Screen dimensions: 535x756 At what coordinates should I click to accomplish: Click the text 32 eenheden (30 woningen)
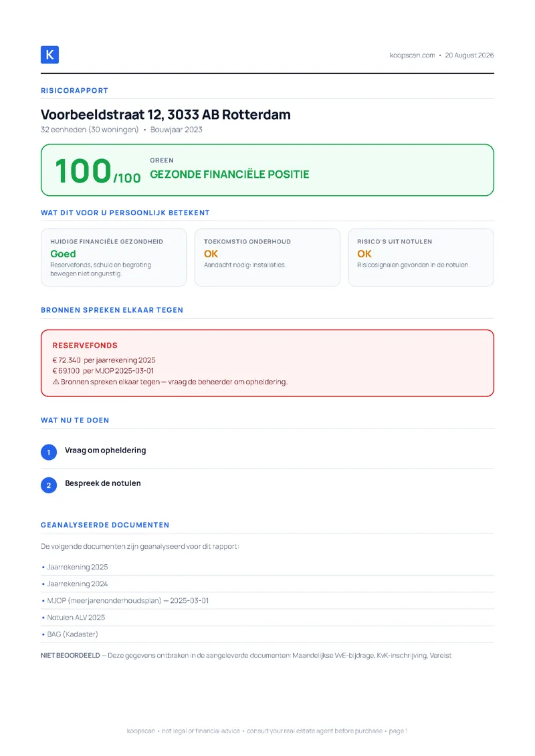point(90,130)
